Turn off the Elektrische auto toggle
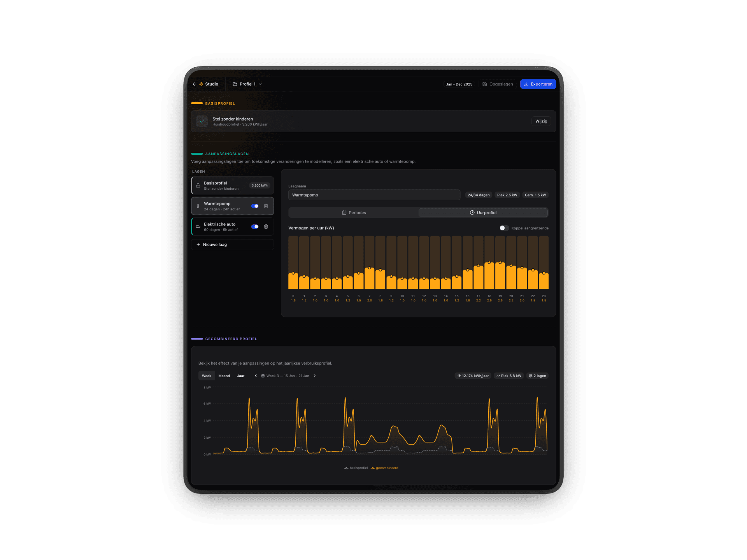 255,226
